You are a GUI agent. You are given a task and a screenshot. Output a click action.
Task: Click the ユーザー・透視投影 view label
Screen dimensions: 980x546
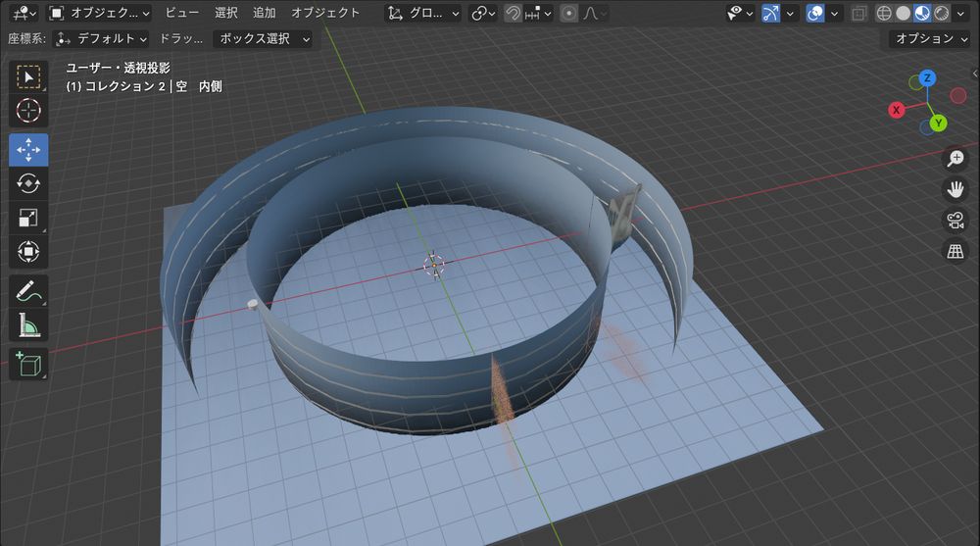click(119, 68)
